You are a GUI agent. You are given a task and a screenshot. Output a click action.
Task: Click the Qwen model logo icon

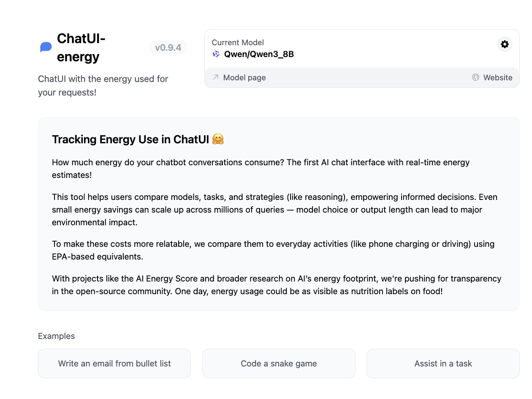(x=216, y=54)
